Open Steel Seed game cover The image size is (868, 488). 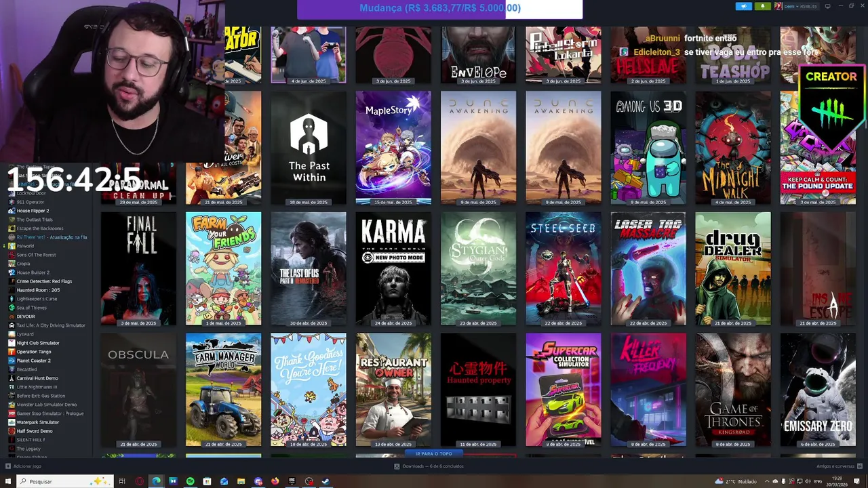(x=563, y=269)
